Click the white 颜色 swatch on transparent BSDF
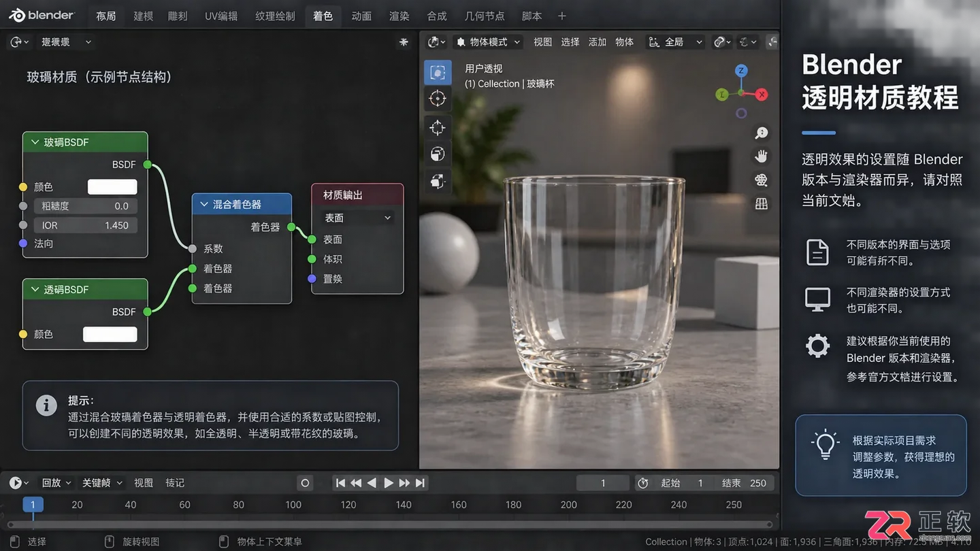This screenshot has width=980, height=551. [x=110, y=334]
